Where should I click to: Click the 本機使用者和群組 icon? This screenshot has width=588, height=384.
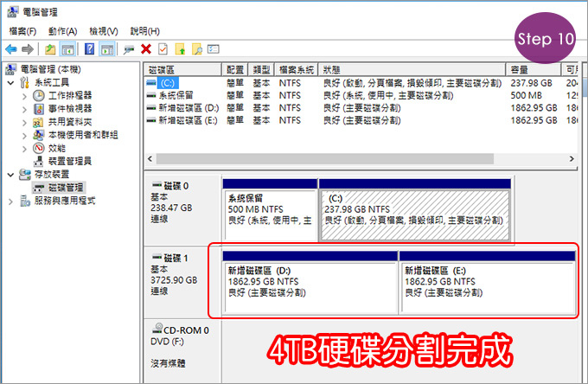point(38,135)
